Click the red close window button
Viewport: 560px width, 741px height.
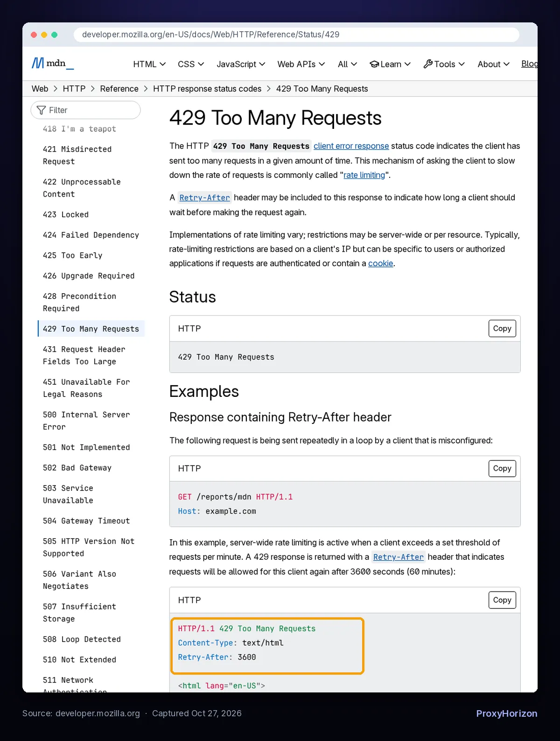(34, 35)
